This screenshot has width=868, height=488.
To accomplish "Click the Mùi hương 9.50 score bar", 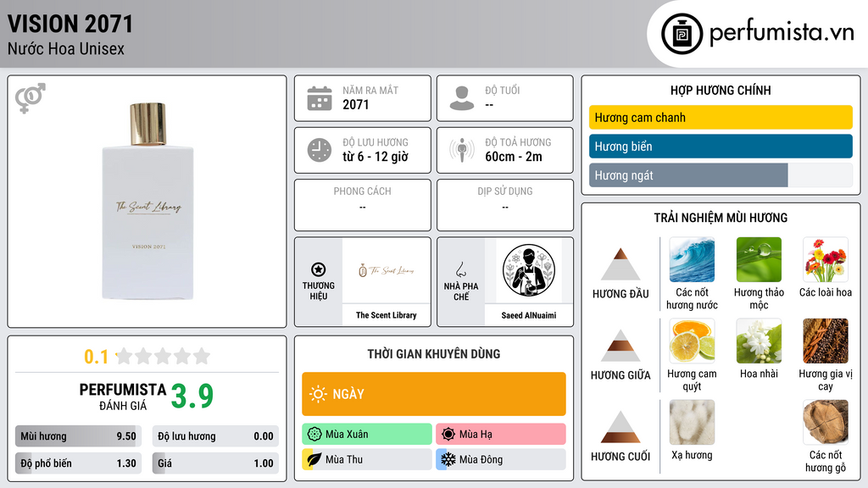I will [79, 436].
